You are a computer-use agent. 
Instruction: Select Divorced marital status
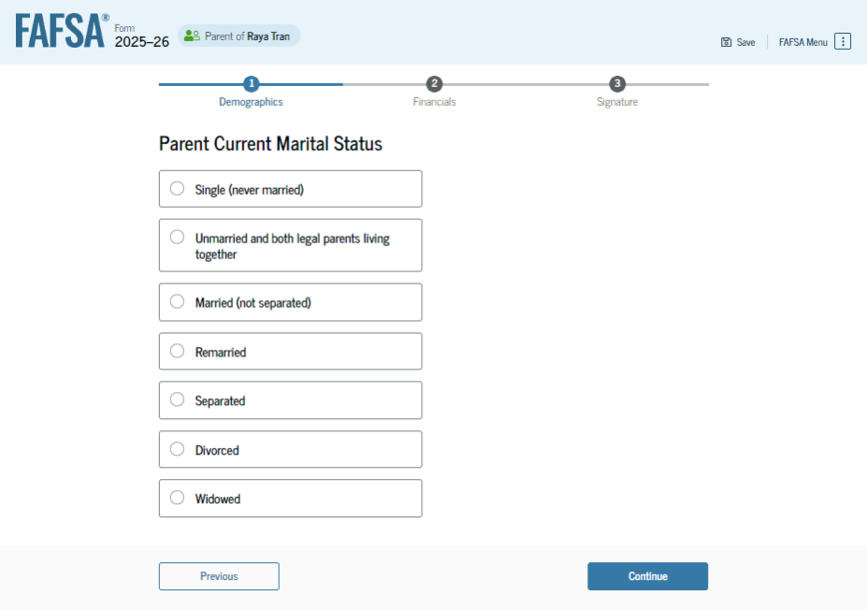coord(178,450)
